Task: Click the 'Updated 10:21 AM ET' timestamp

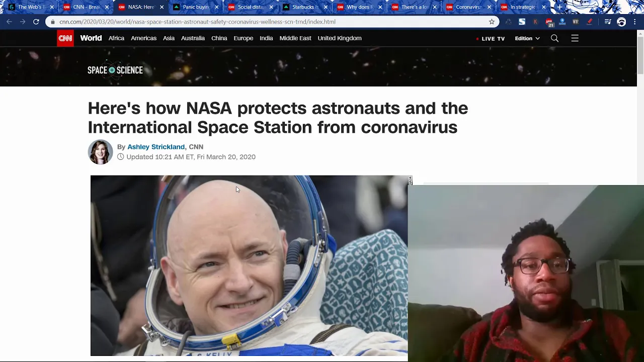Action: pyautogui.click(x=191, y=157)
